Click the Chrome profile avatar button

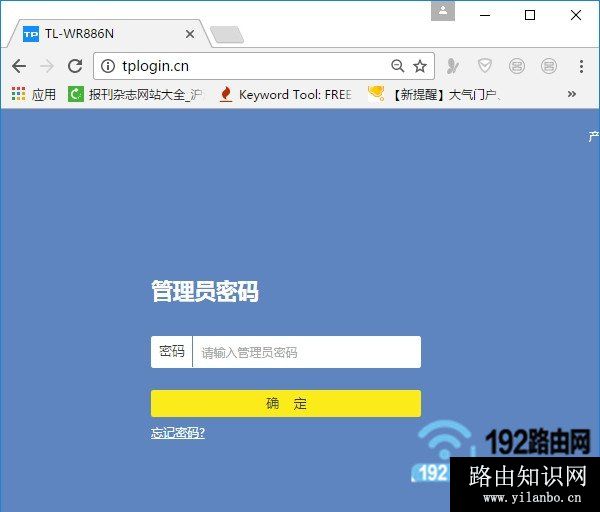coord(443,11)
